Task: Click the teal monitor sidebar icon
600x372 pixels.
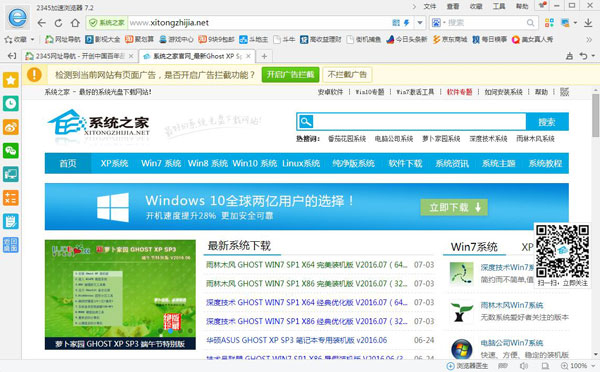Action: (11, 174)
